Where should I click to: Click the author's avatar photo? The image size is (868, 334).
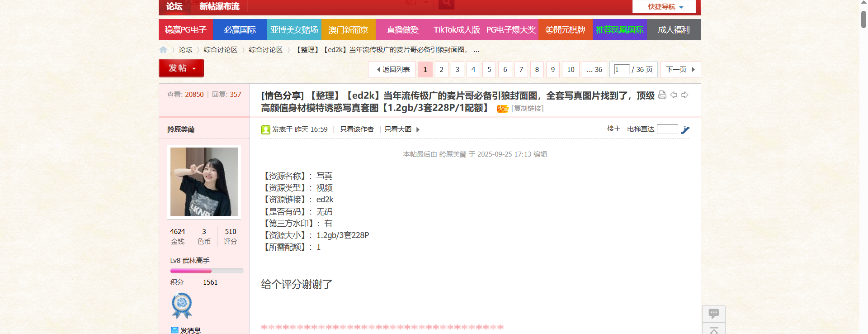[204, 181]
